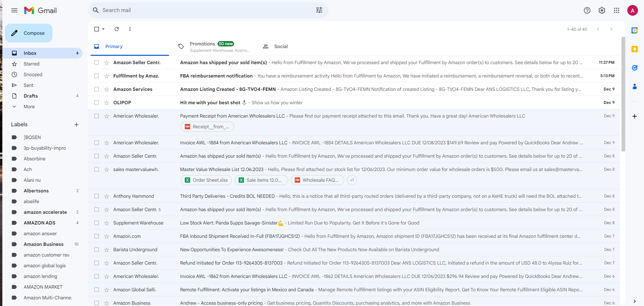The height and width of the screenshot is (306, 644).
Task: Star the Fulfillment by Amazon email
Action: coord(107,76)
